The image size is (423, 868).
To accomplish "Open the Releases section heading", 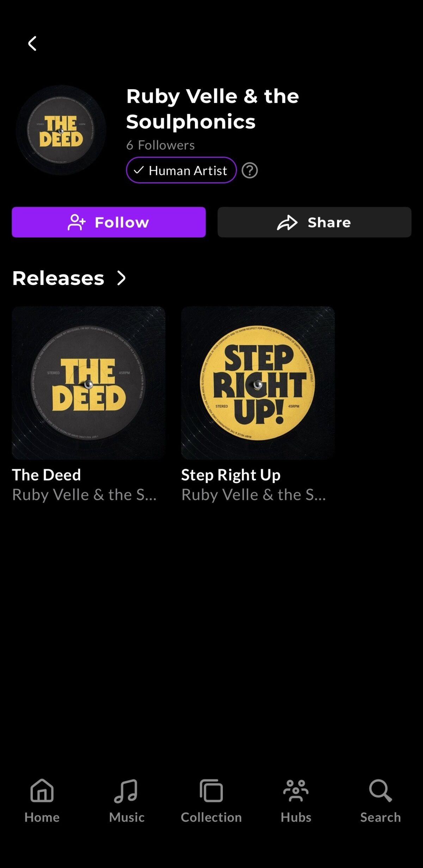I will [x=58, y=278].
